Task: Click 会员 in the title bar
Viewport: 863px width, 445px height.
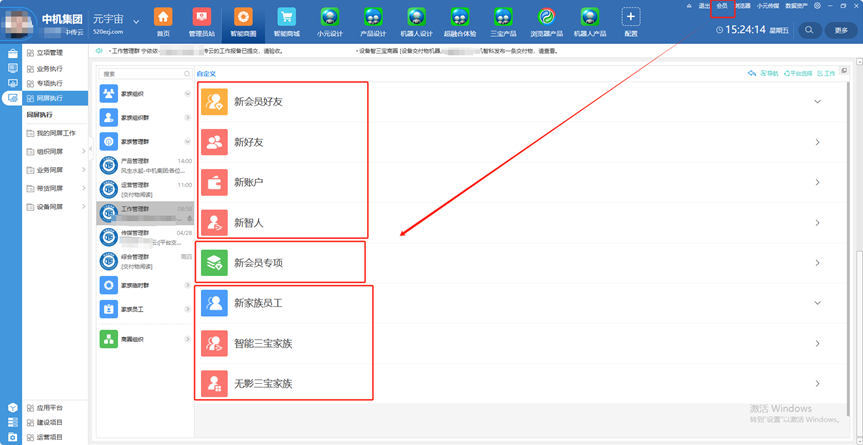Action: coord(722,6)
